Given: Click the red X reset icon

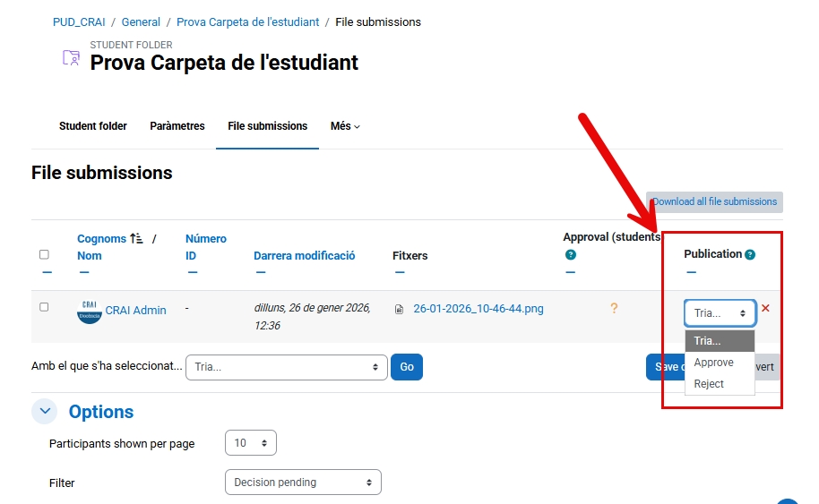Looking at the screenshot, I should pos(765,309).
